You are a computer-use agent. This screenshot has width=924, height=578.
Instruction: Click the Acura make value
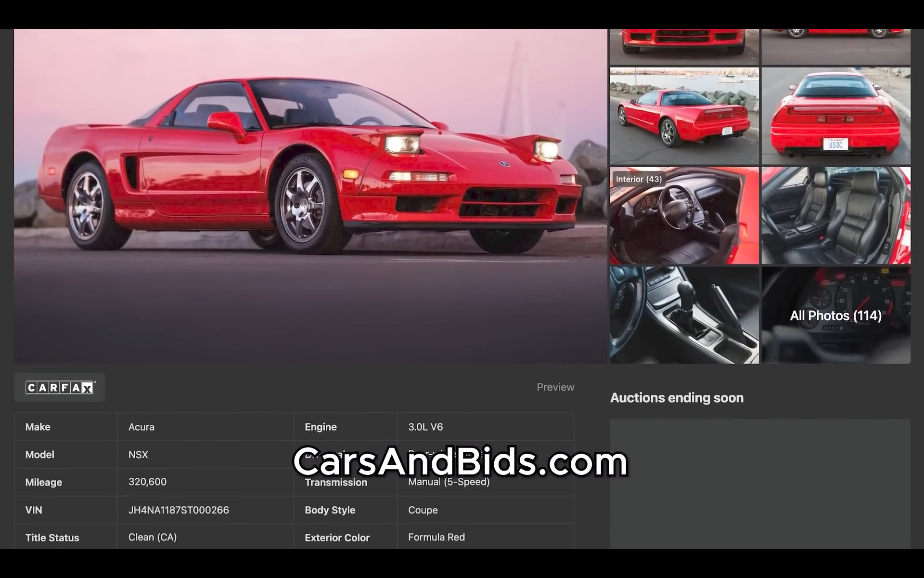point(141,427)
